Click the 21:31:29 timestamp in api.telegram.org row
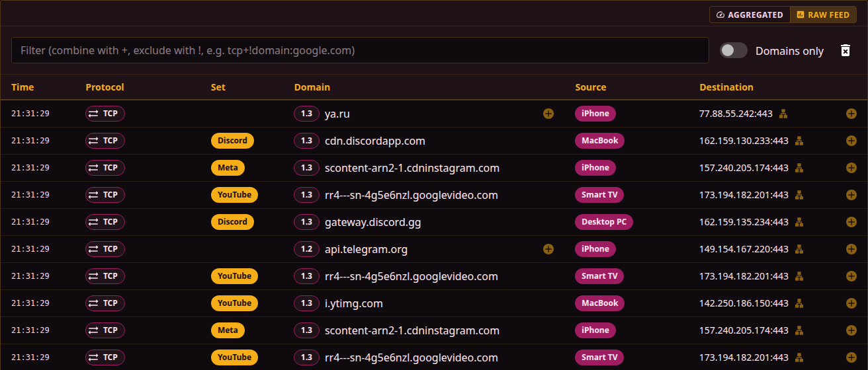The image size is (868, 370). coord(30,249)
